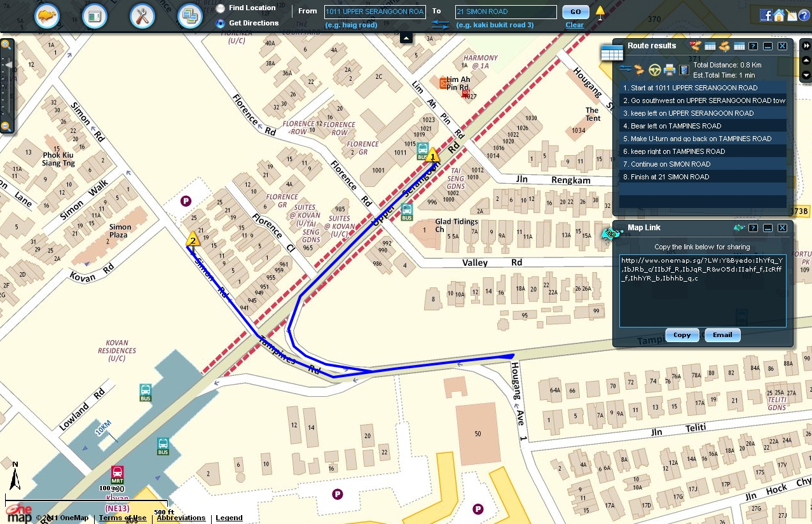The height and width of the screenshot is (524, 812).
Task: Print the route results
Action: point(670,69)
